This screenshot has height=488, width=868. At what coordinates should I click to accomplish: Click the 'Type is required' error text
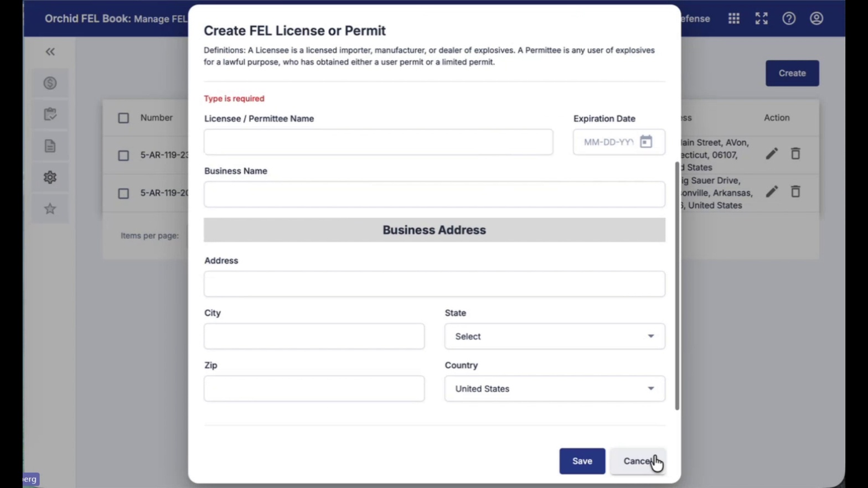click(x=234, y=98)
